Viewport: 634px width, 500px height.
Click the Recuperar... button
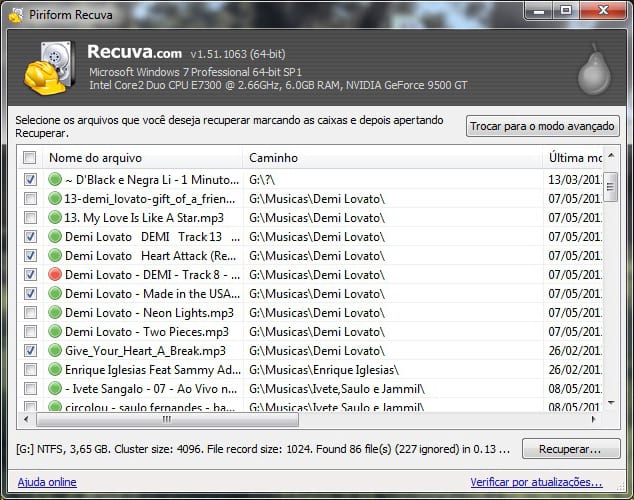point(571,449)
